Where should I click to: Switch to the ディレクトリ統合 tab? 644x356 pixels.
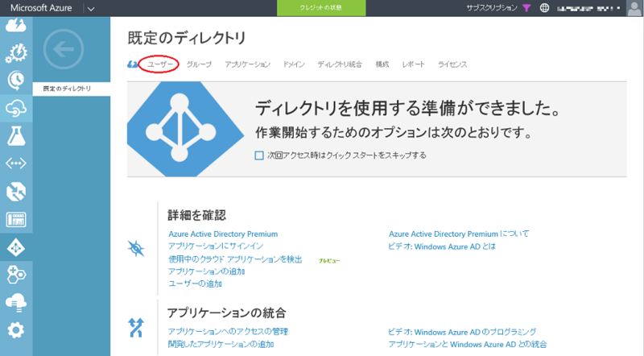340,64
